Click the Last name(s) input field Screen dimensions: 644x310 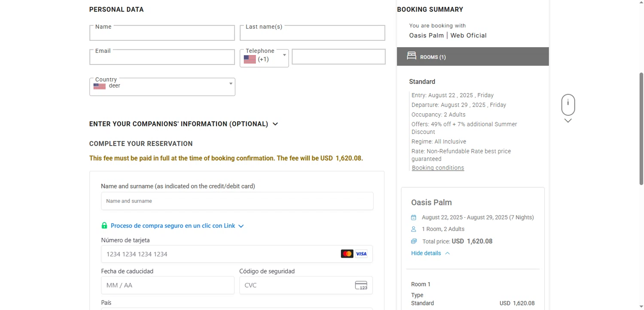[312, 33]
